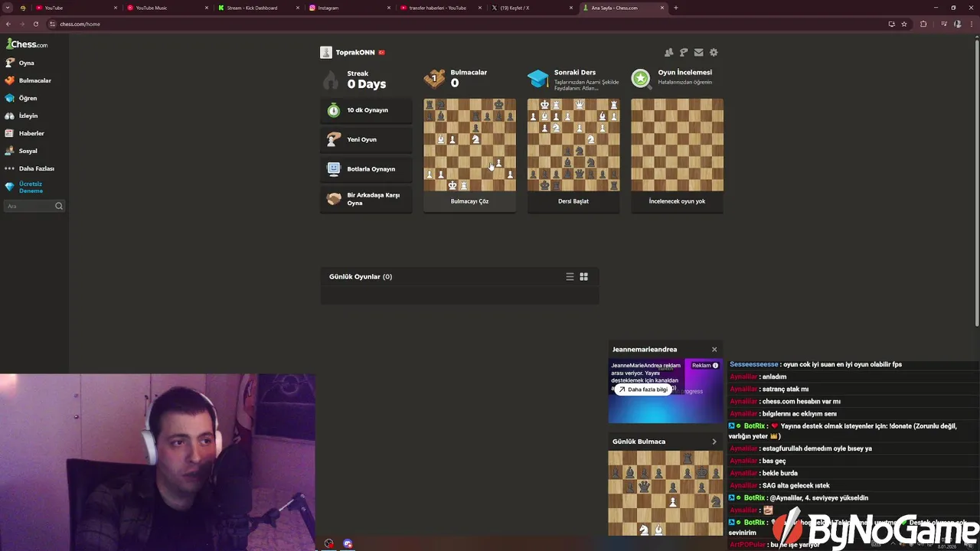Switch to the Instagram tab
Image resolution: width=980 pixels, height=551 pixels.
tap(350, 8)
